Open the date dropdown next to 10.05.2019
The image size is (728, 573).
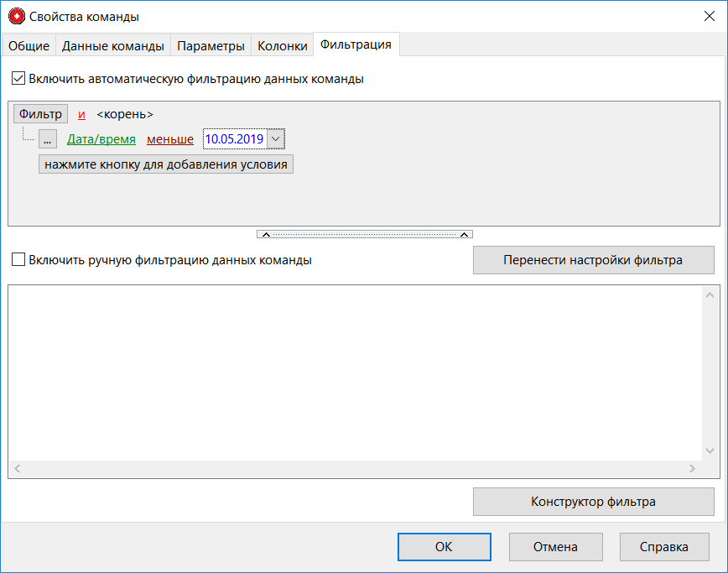click(x=276, y=139)
